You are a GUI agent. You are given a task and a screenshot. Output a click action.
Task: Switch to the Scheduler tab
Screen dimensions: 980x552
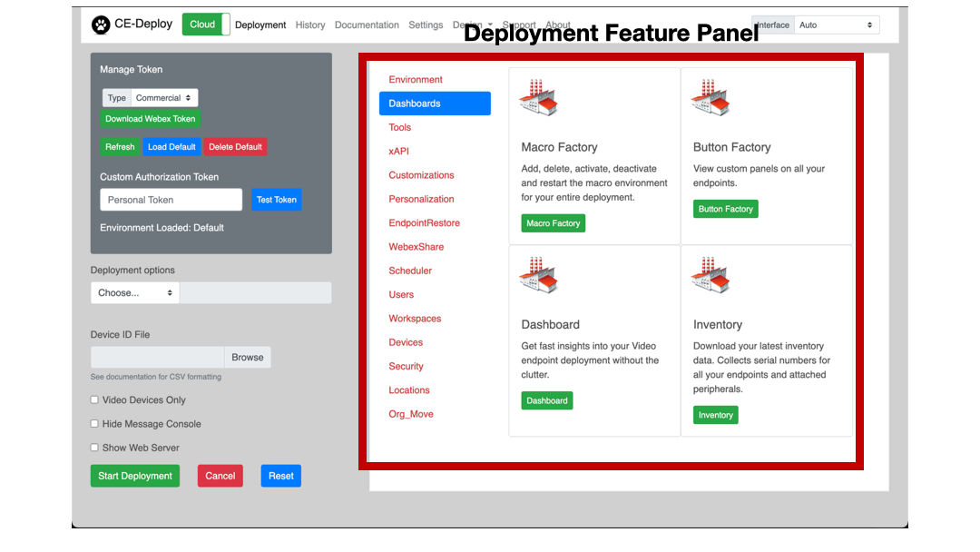(x=410, y=271)
